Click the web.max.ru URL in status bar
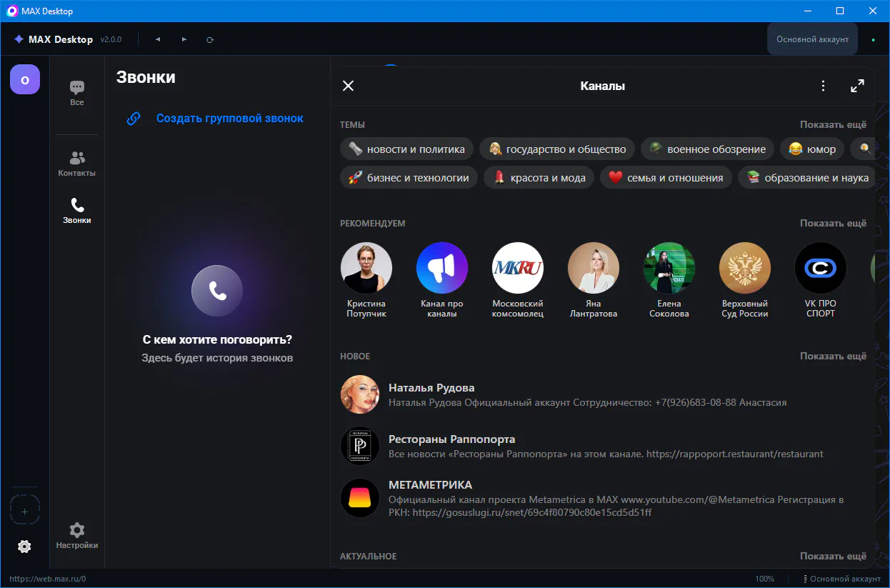The height and width of the screenshot is (588, 890). [x=47, y=579]
